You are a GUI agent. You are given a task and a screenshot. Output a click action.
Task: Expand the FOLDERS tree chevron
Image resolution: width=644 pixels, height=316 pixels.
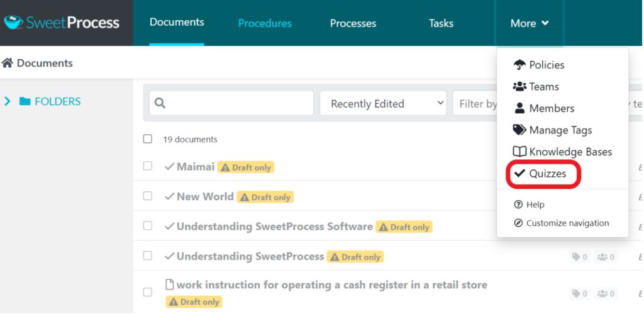(7, 101)
